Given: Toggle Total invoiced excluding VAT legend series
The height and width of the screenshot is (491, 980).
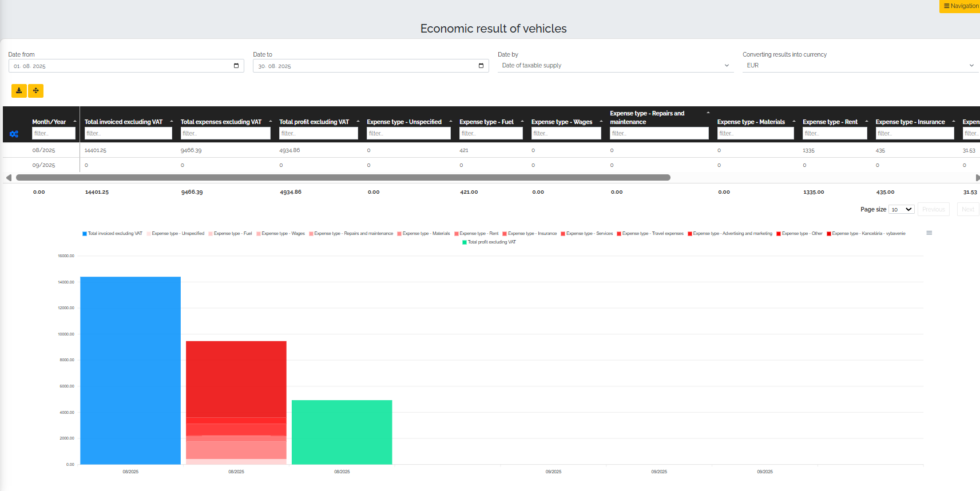Looking at the screenshot, I should pyautogui.click(x=114, y=233).
